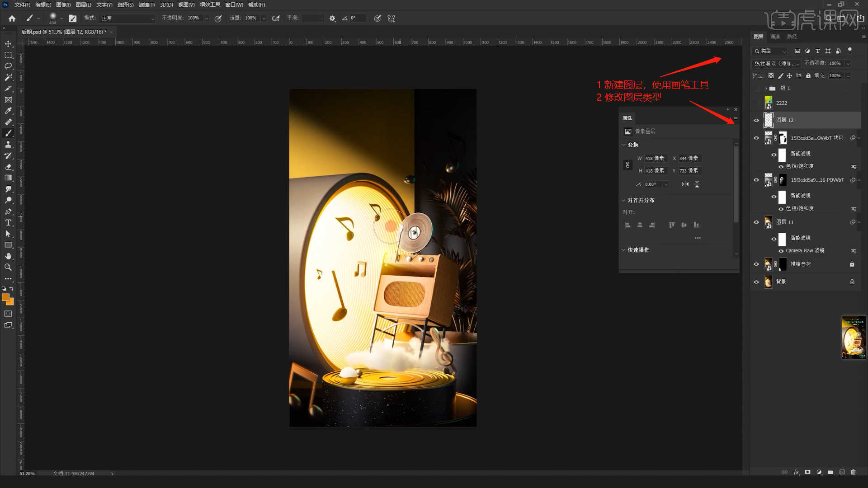Select the Path Selection tool
The image size is (868, 488).
(8, 234)
